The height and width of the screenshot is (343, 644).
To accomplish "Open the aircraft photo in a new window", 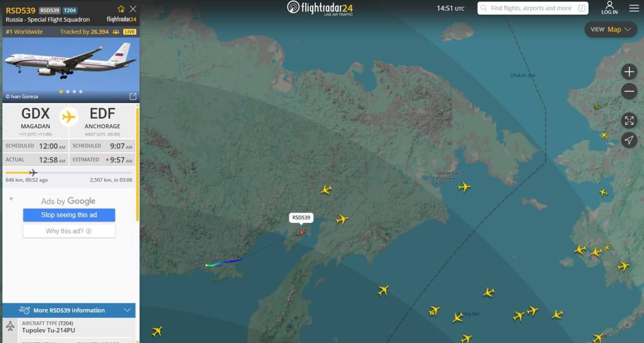I will (x=133, y=97).
